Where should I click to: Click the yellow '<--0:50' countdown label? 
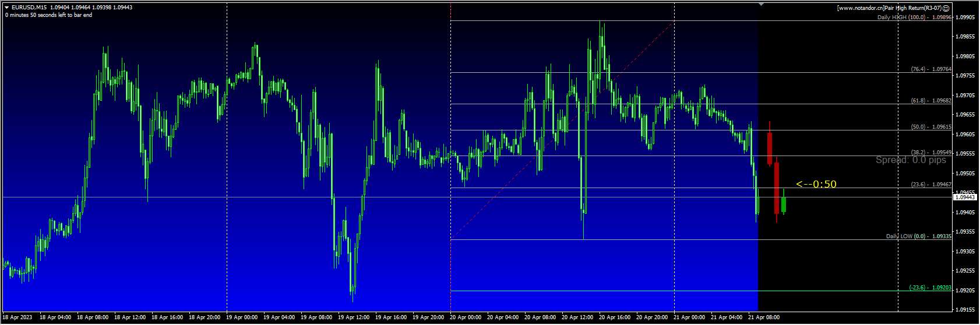[x=816, y=184]
